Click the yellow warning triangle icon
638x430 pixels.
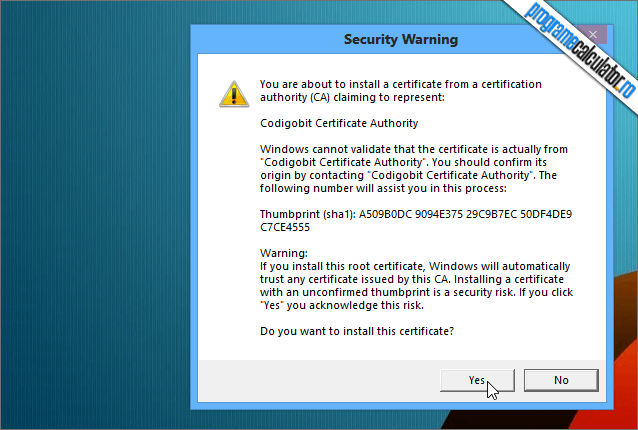click(234, 94)
